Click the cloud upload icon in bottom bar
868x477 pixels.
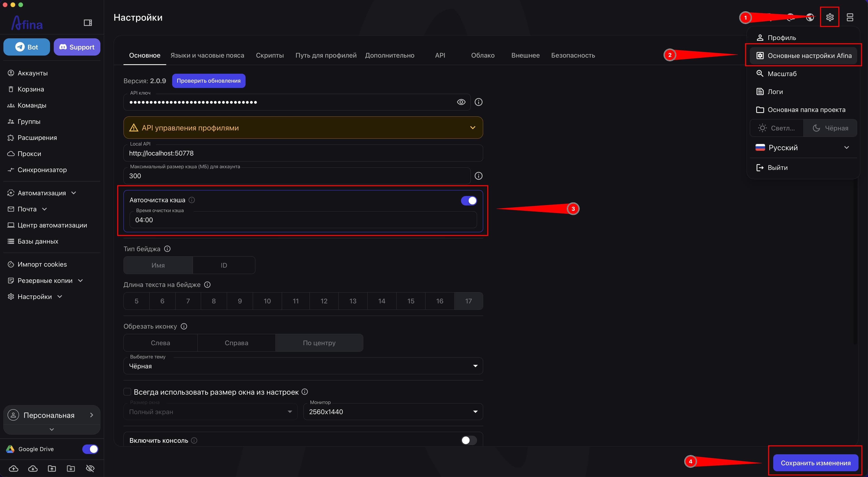(14, 468)
